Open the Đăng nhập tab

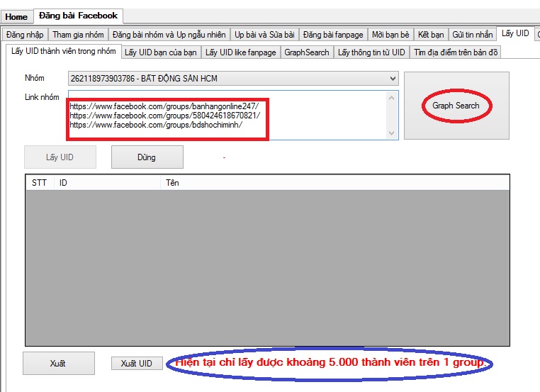pos(25,35)
